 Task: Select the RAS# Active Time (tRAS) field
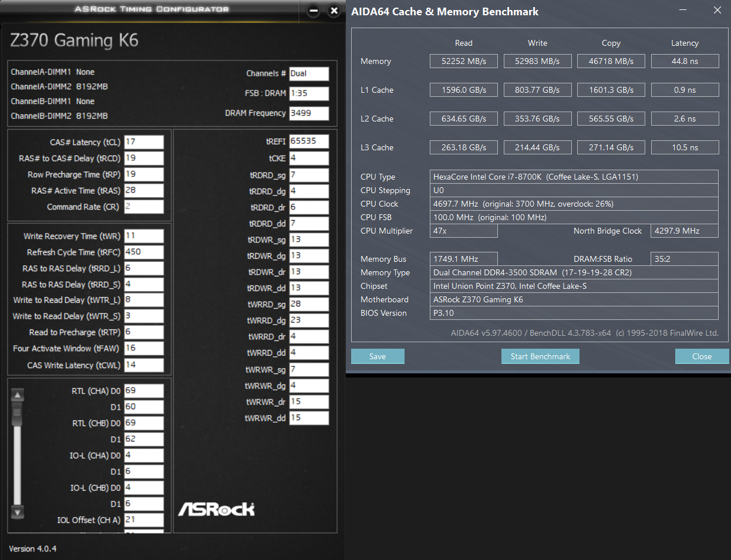click(x=144, y=191)
